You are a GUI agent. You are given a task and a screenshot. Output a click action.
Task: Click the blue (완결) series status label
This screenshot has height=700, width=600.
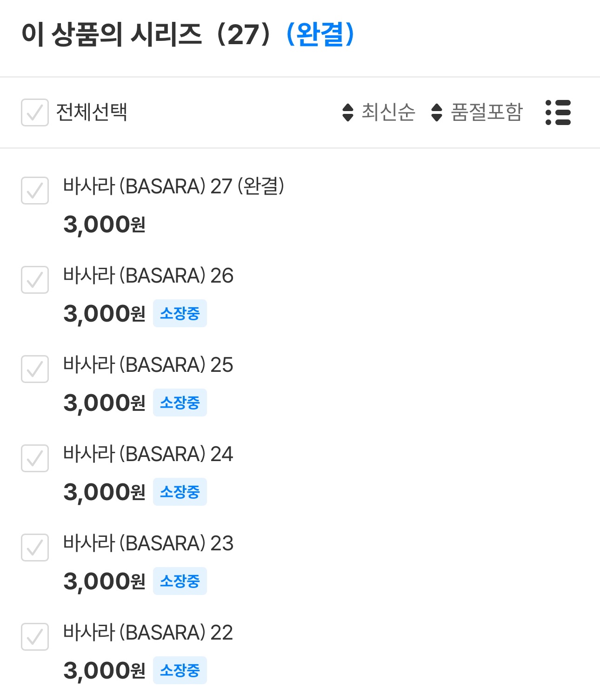320,34
